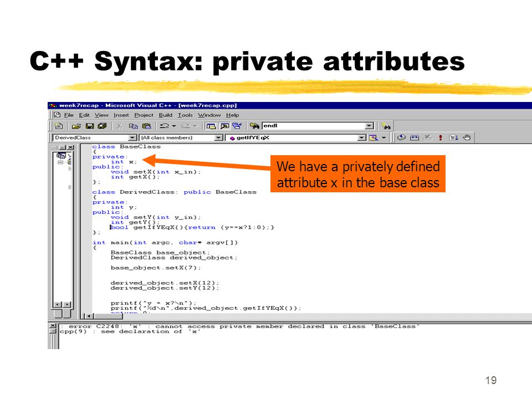Click the code editor horizontal scroll left arrow
This screenshot has width=532, height=399.
click(x=89, y=316)
